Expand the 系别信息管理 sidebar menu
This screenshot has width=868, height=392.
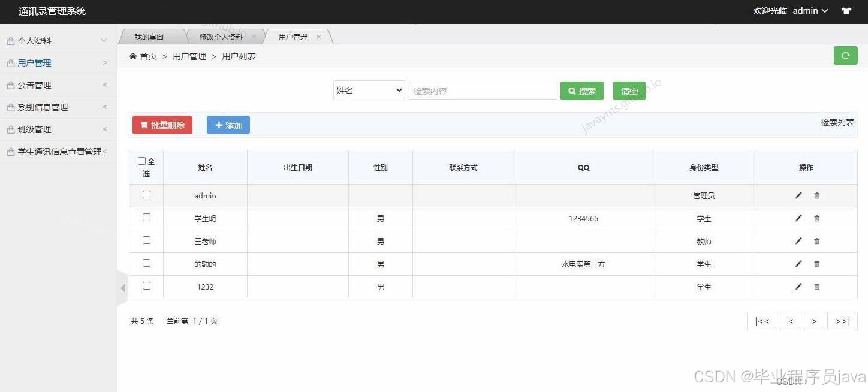point(58,107)
